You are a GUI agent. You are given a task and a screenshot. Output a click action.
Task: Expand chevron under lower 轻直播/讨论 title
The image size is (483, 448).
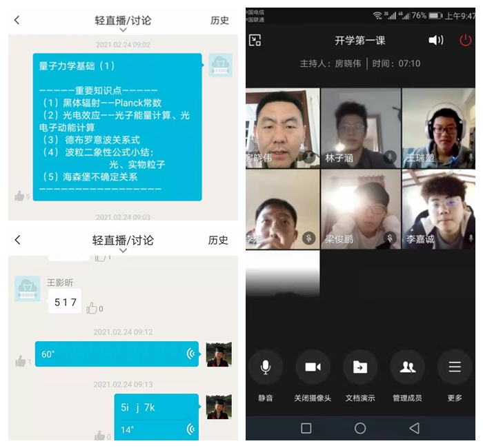(x=123, y=250)
